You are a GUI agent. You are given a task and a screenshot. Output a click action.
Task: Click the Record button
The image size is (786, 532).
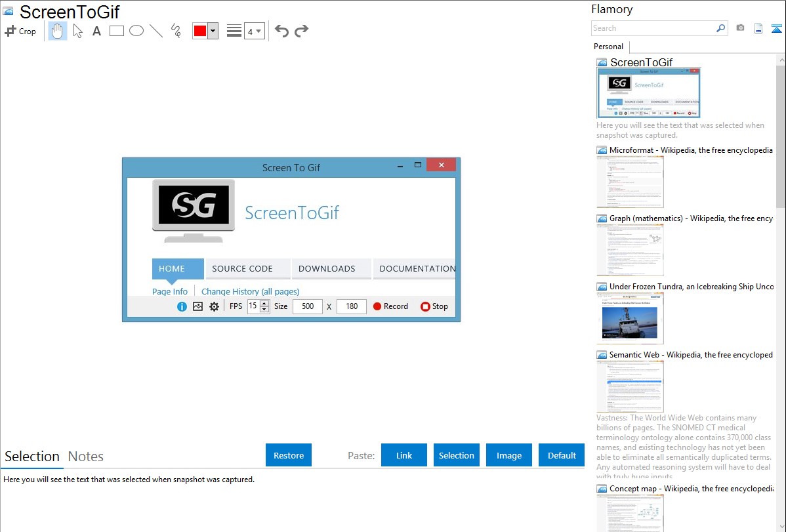[390, 306]
